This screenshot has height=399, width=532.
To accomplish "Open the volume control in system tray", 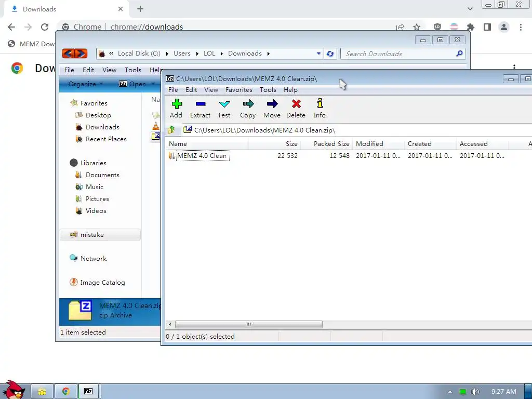I will (x=475, y=392).
